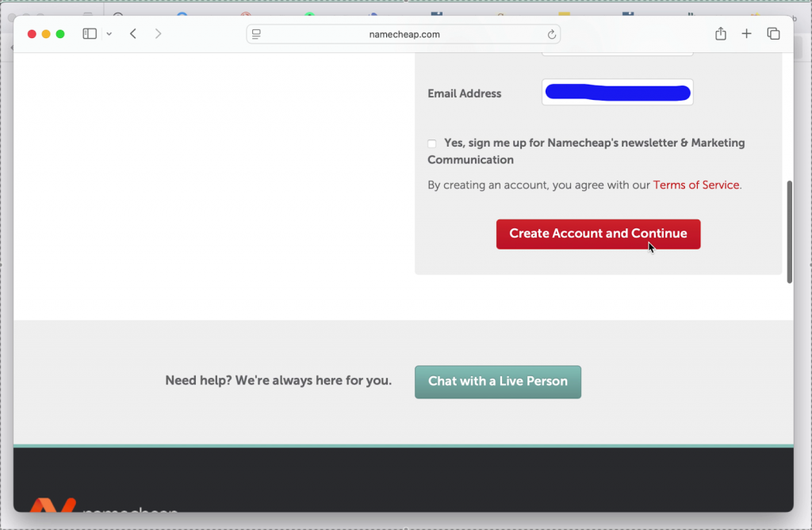Start Chat with a Live Person
Image resolution: width=812 pixels, height=530 pixels.
click(497, 381)
